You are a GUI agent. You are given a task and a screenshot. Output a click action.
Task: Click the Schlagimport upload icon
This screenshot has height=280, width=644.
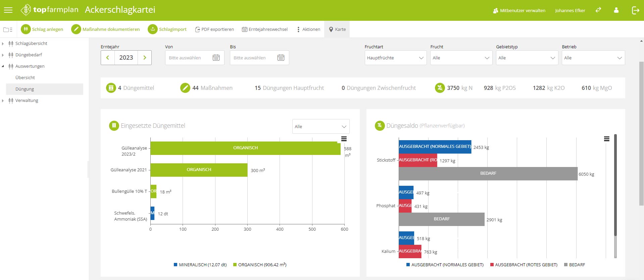point(153,29)
